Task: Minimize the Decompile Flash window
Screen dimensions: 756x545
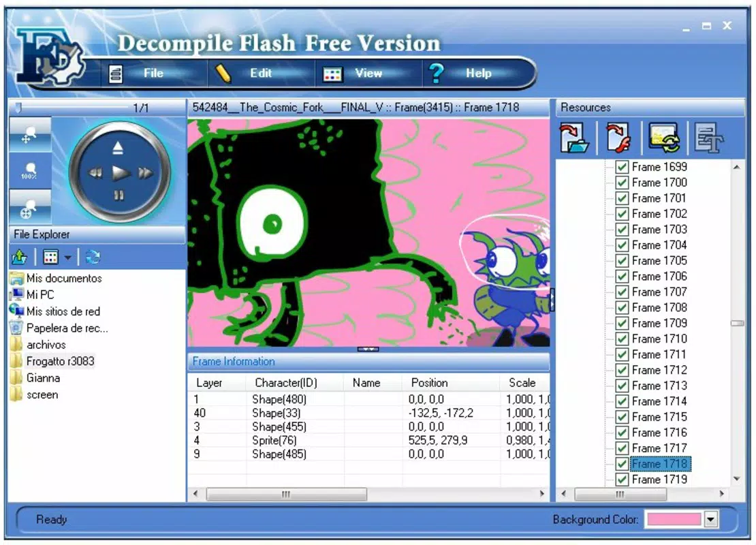Action: [686, 29]
